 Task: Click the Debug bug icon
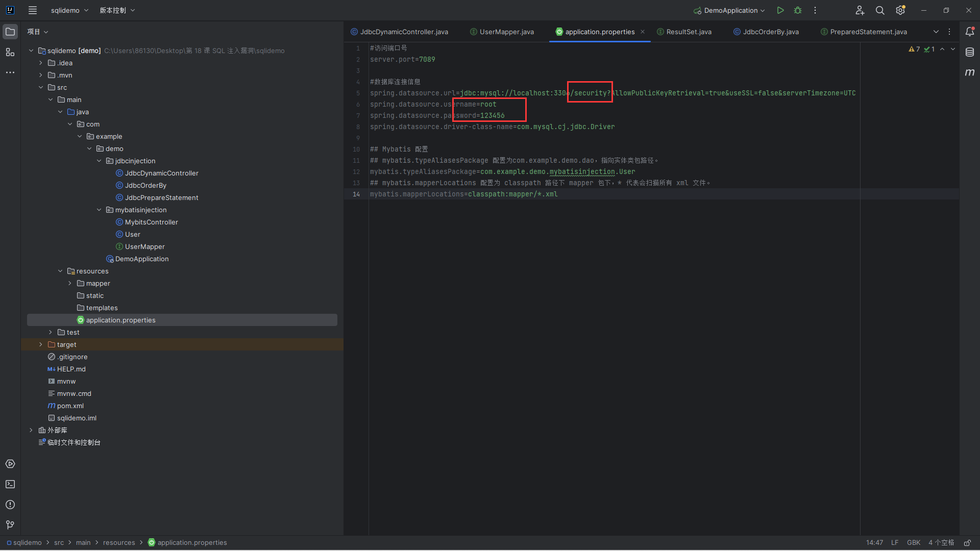pos(798,10)
